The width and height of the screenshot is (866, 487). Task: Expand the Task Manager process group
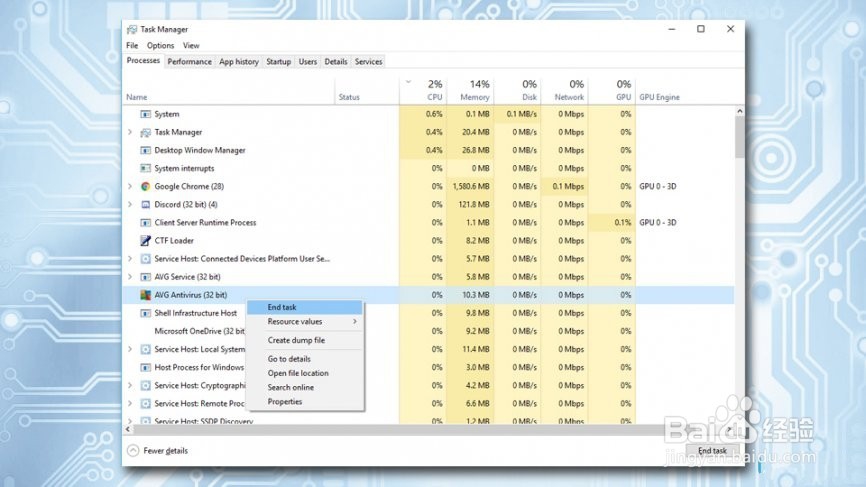tap(130, 133)
